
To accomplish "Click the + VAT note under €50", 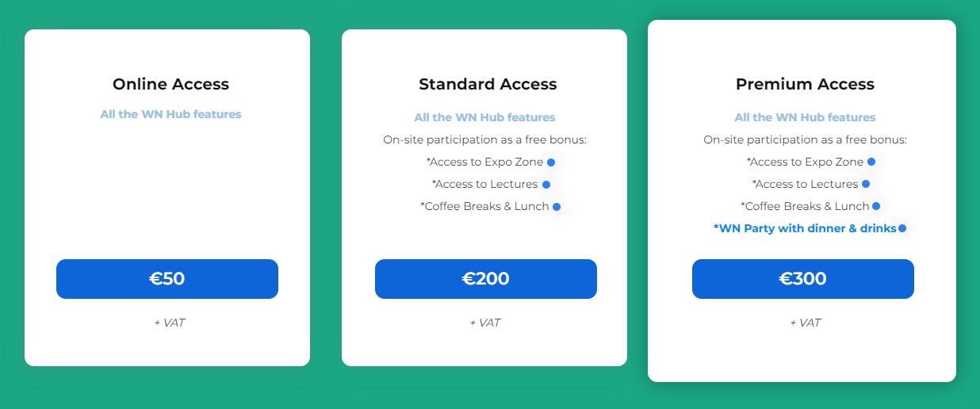I will [x=169, y=323].
